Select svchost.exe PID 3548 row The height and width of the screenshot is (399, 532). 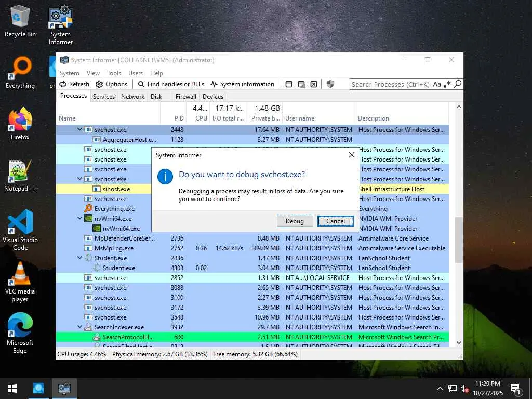tap(252, 317)
